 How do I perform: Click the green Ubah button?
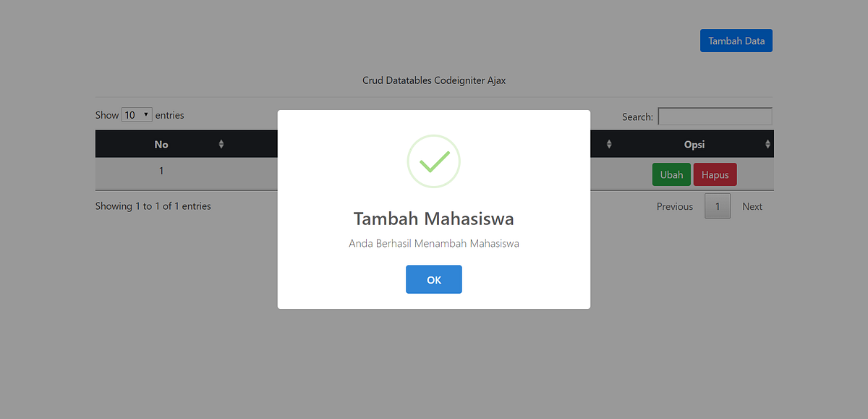coord(671,174)
